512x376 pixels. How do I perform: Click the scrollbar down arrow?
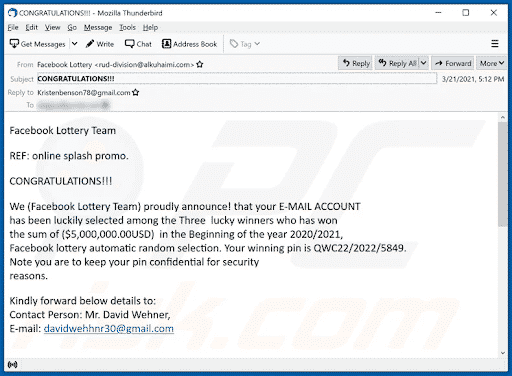(503, 353)
